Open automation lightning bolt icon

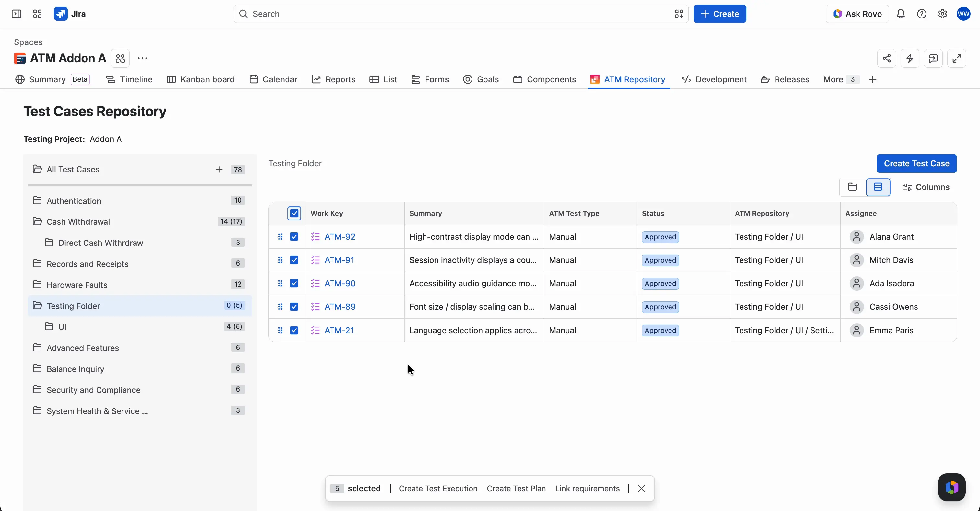click(x=910, y=58)
